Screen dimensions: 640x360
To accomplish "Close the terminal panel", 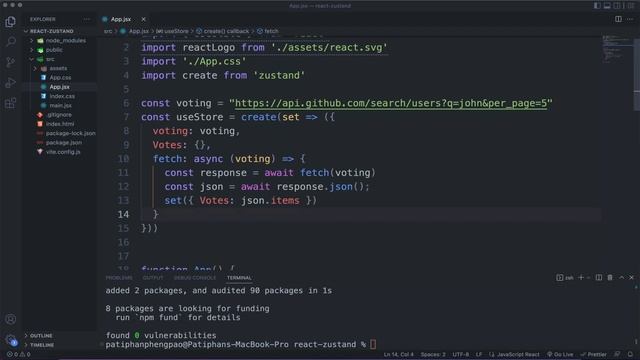I will tap(631, 278).
